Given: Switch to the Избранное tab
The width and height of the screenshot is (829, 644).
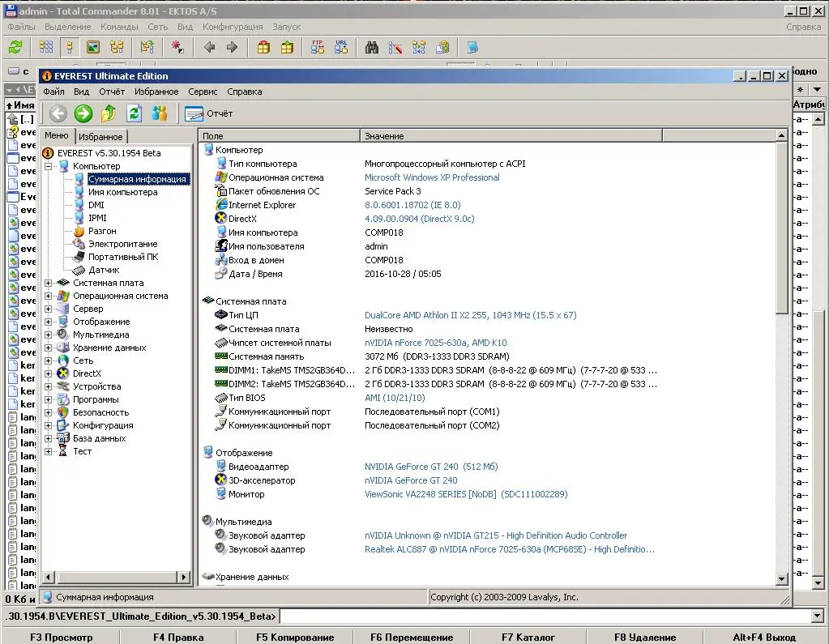Looking at the screenshot, I should [x=100, y=137].
